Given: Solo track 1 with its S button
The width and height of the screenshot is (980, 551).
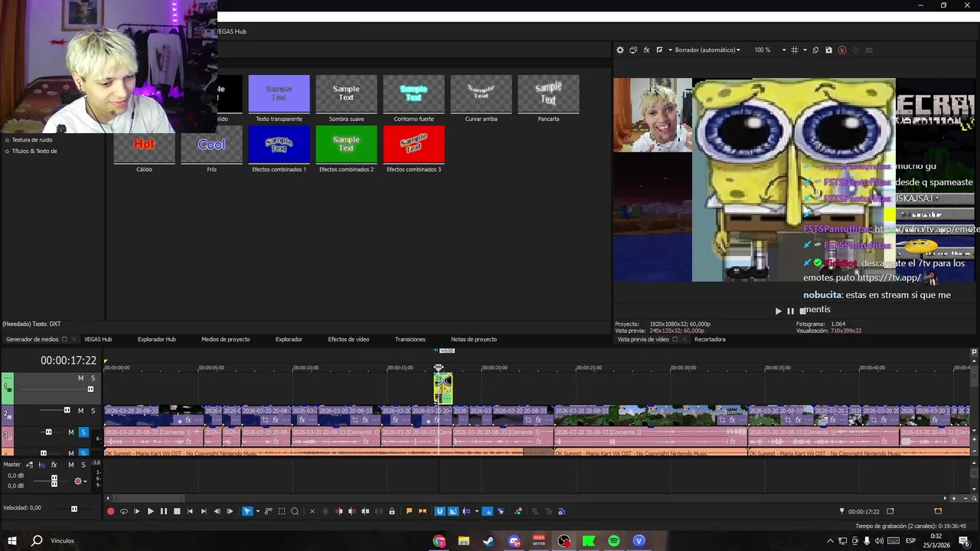Looking at the screenshot, I should tap(93, 378).
